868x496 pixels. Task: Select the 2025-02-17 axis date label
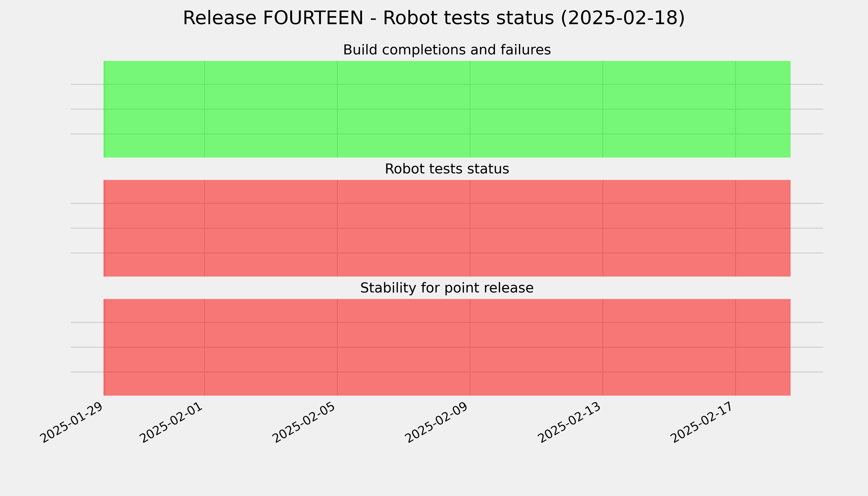pyautogui.click(x=703, y=422)
